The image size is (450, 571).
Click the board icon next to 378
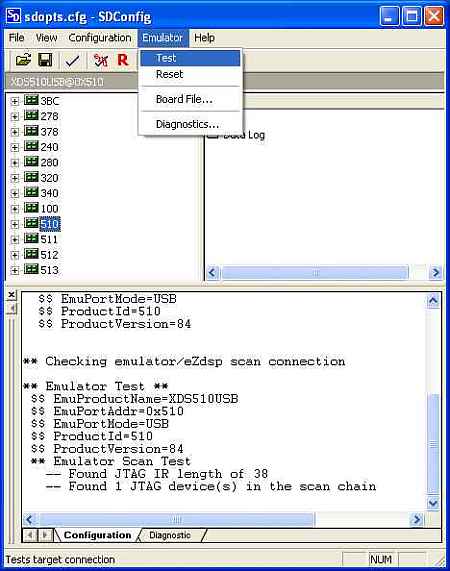[31, 131]
